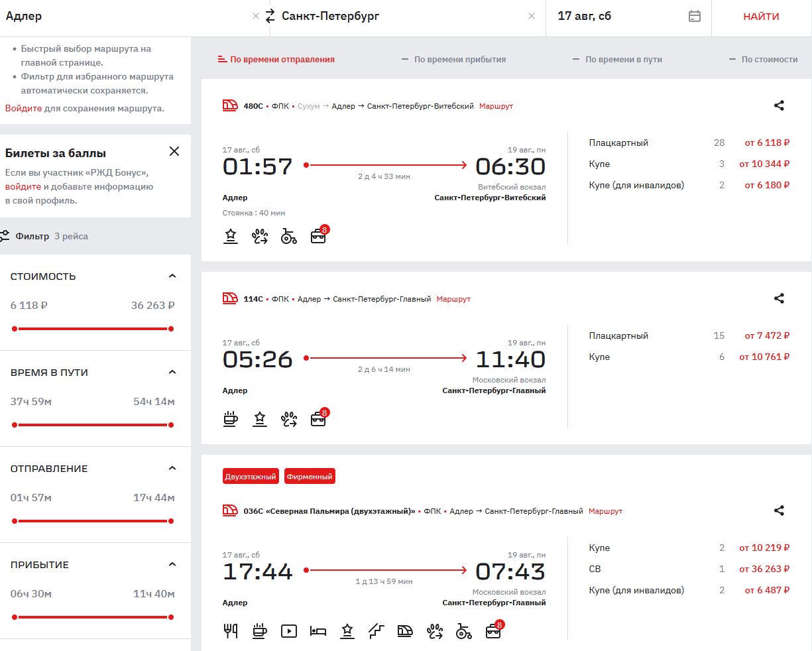Collapse the Отправление filter section
This screenshot has width=812, height=651.
[x=172, y=468]
